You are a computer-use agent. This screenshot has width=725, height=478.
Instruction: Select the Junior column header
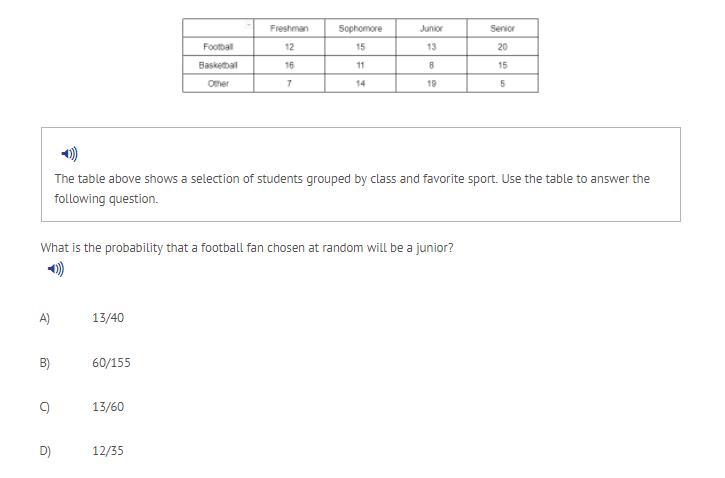(431, 28)
